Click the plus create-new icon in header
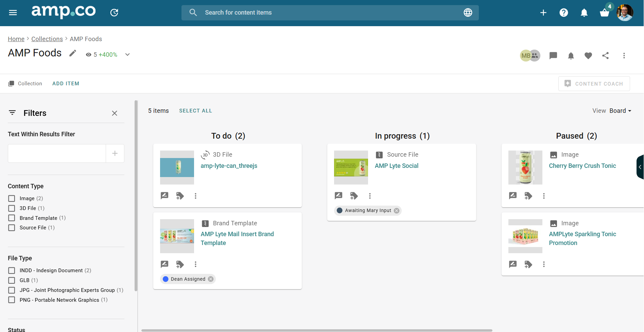The image size is (644, 332). pos(543,13)
